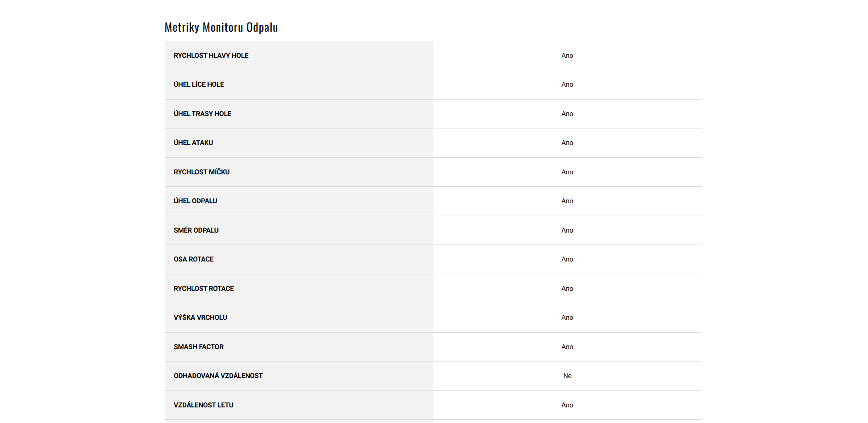The width and height of the screenshot is (868, 423).
Task: Click the "Metriky Monitoru Odpalu" heading
Action: coord(221,28)
